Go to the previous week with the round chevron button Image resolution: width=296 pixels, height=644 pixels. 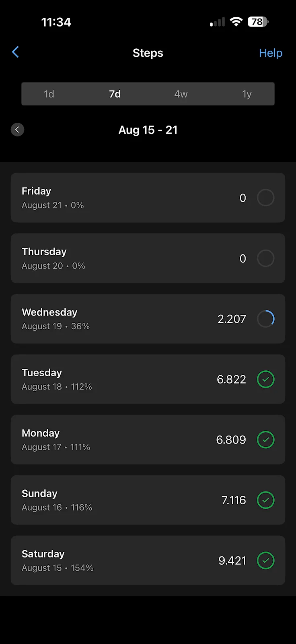(x=17, y=130)
